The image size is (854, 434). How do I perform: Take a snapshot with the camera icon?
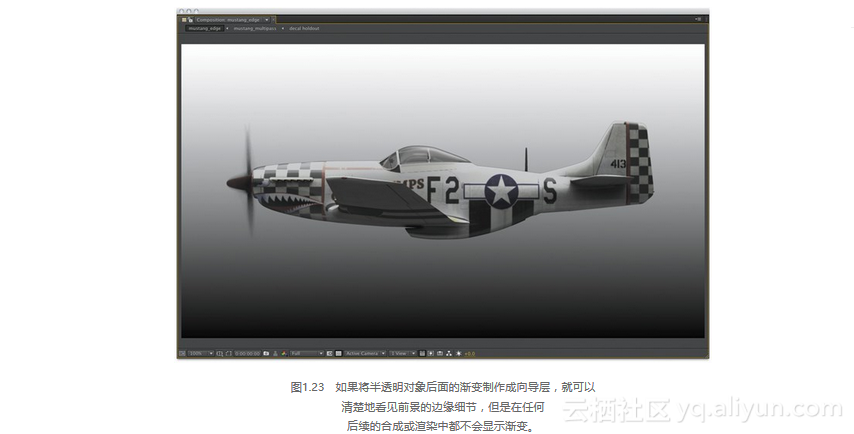tap(266, 353)
